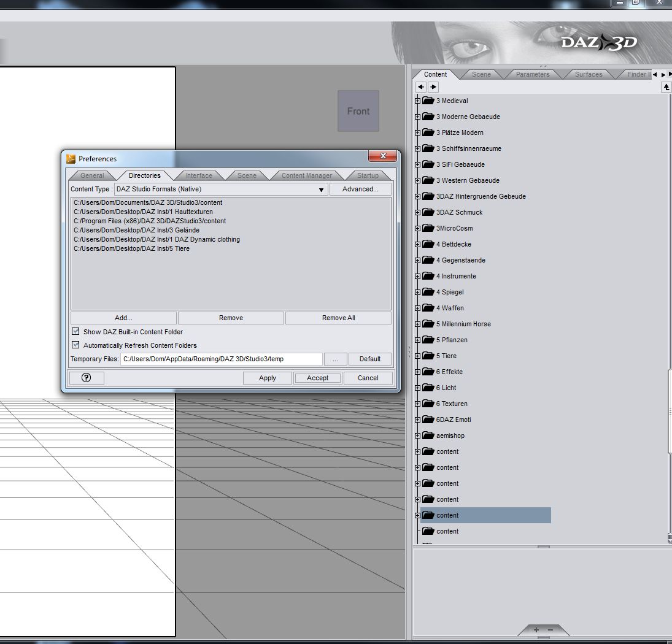Click the Add... directory button

123,318
